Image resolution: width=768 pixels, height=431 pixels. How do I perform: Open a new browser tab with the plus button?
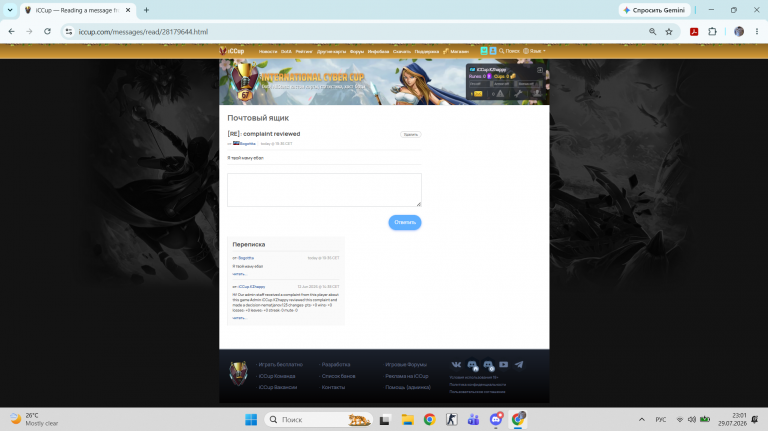pos(146,10)
